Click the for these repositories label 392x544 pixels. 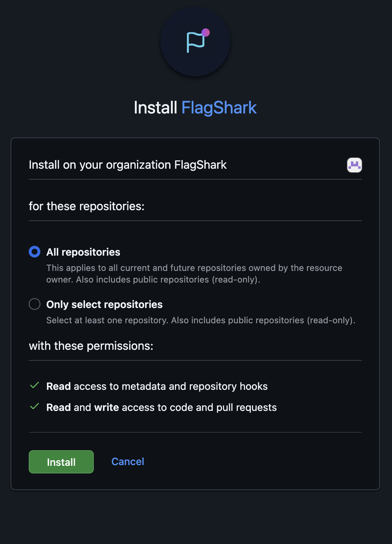(x=87, y=206)
